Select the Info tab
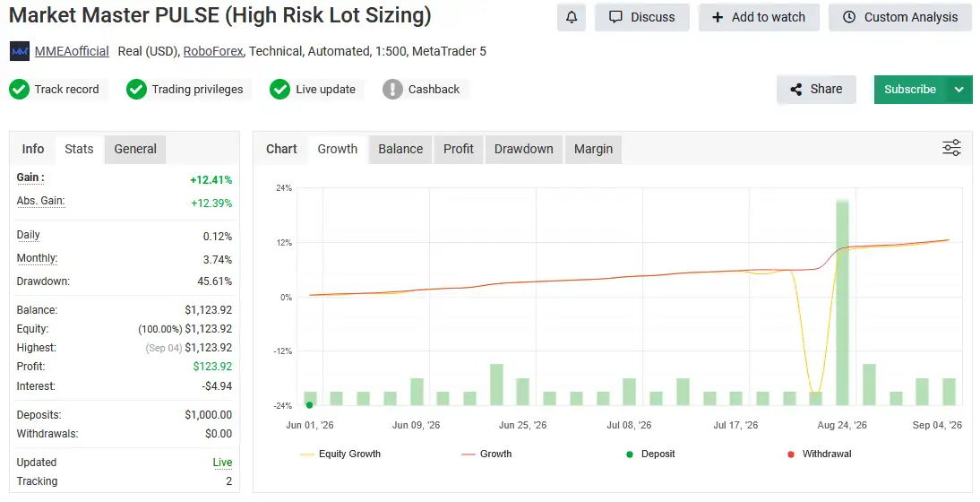 pyautogui.click(x=32, y=149)
